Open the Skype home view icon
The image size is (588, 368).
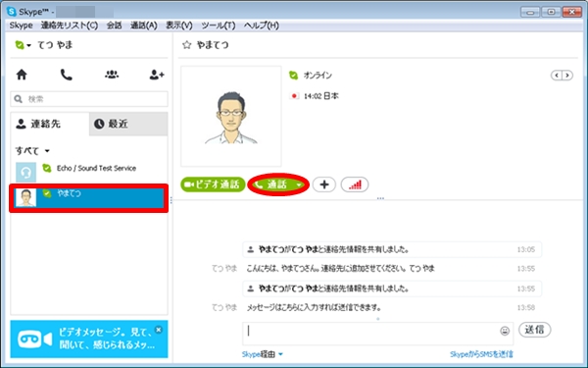coord(22,75)
